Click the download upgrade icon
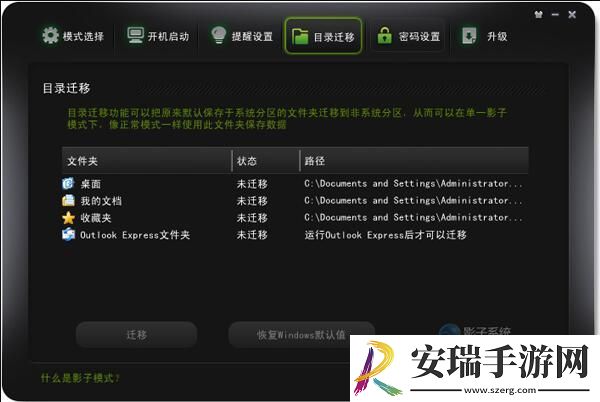600x402 pixels. [x=469, y=36]
